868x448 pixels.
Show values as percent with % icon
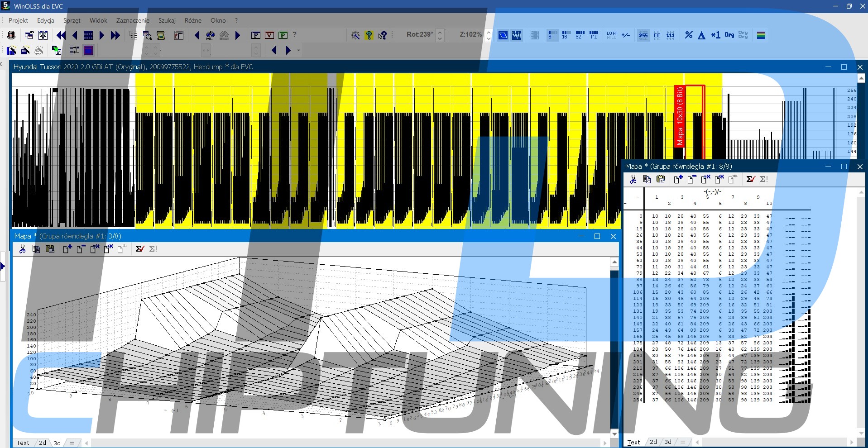(689, 35)
